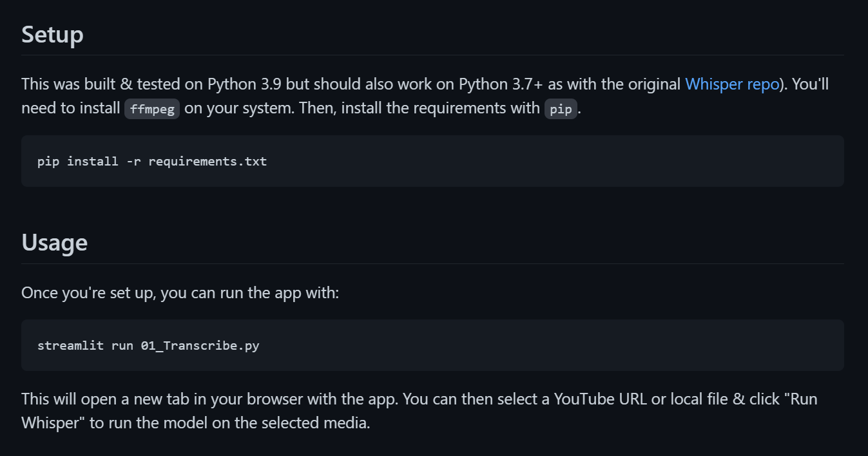Click the word "streamlit" in the code block
The width and height of the screenshot is (868, 456).
coord(70,345)
